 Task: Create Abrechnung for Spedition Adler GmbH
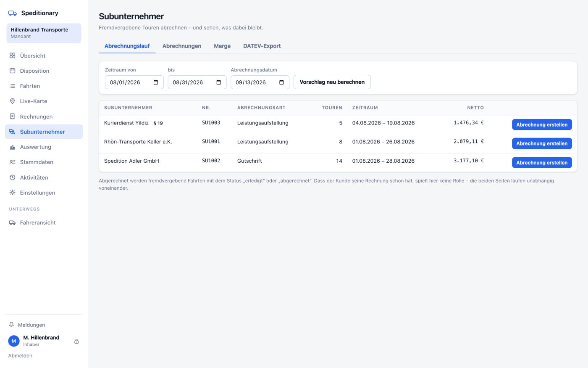point(542,162)
